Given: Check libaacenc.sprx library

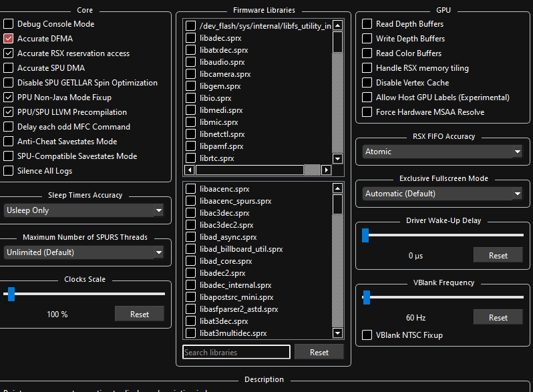Looking at the screenshot, I should click(x=191, y=189).
